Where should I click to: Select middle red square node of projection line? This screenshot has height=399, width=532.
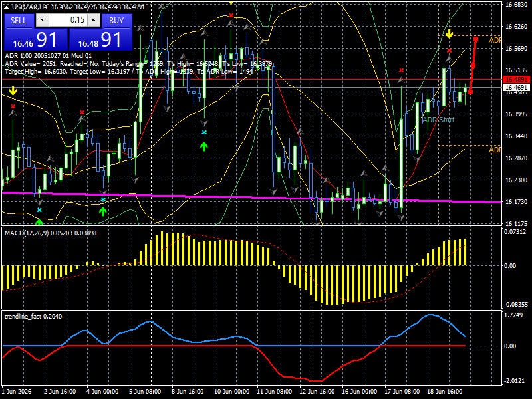[473, 65]
